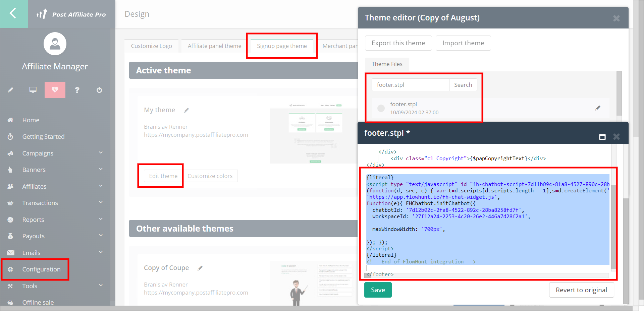
Task: Click the pencil icon below Affiliate Manager
Action: coord(11,90)
